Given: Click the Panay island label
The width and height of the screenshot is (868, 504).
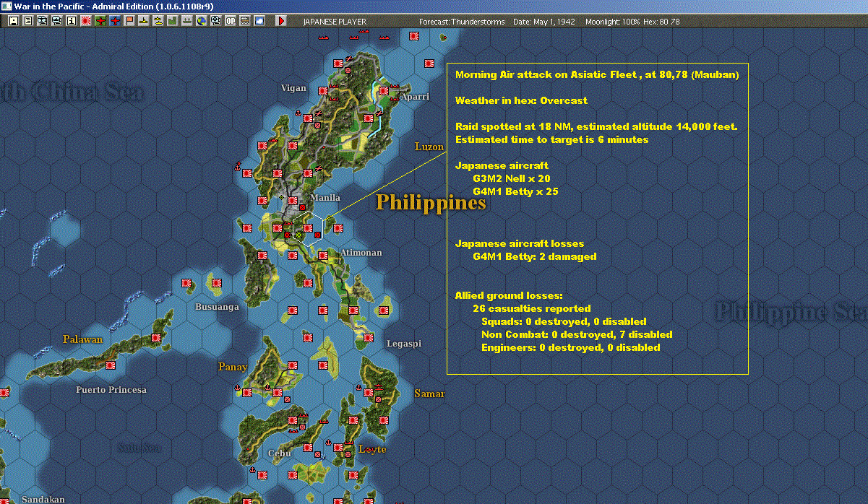Looking at the screenshot, I should pyautogui.click(x=233, y=367).
